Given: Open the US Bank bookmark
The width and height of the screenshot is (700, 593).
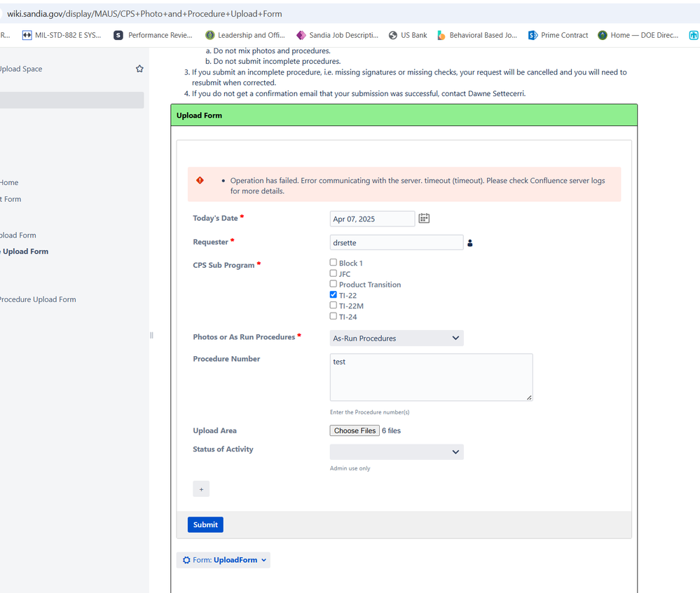Looking at the screenshot, I should click(x=408, y=35).
